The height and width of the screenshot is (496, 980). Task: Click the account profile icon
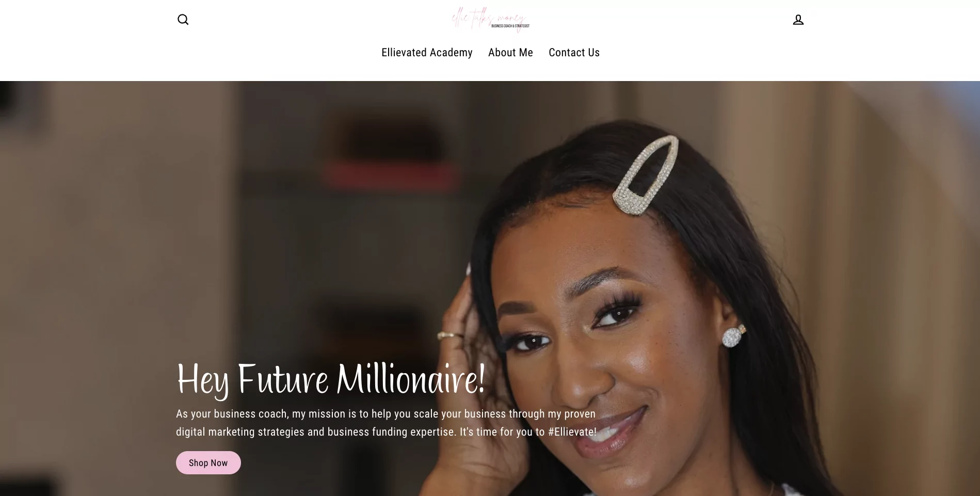[798, 20]
